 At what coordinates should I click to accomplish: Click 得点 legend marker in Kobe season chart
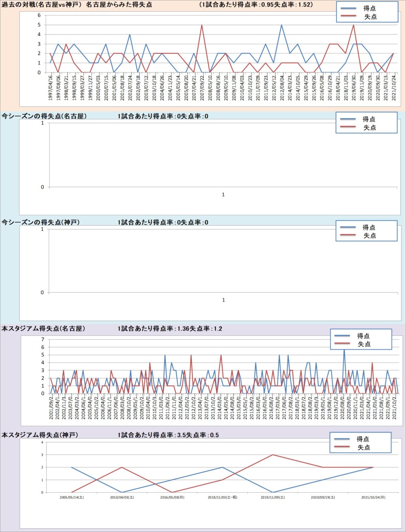coord(348,228)
